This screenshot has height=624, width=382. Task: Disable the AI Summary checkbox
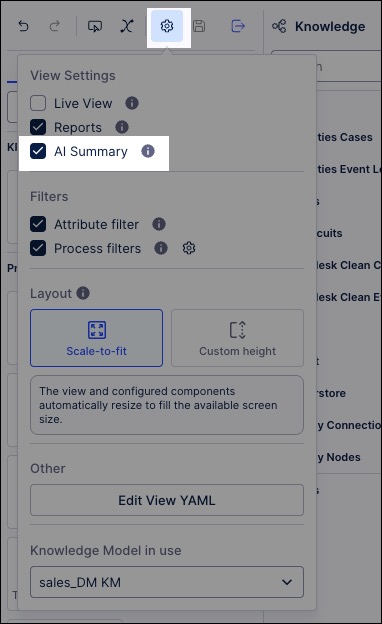point(38,151)
